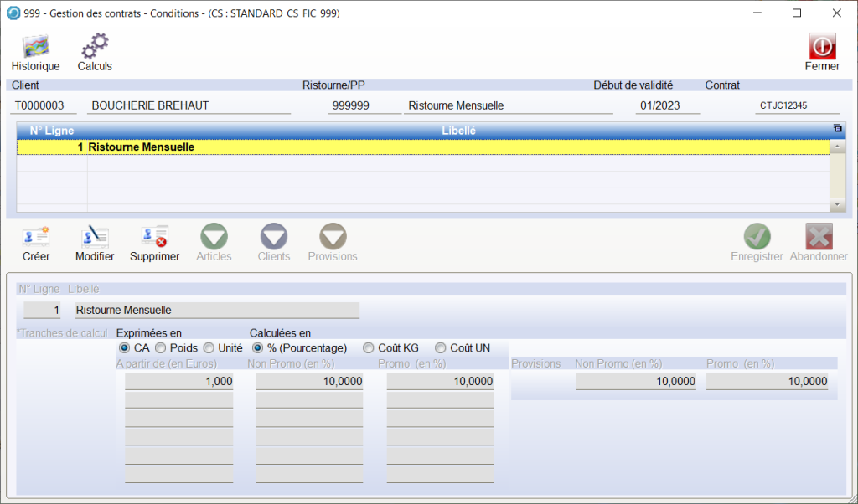Click the Modifier pencil icon
Viewport: 858px width, 504px height.
[x=95, y=237]
